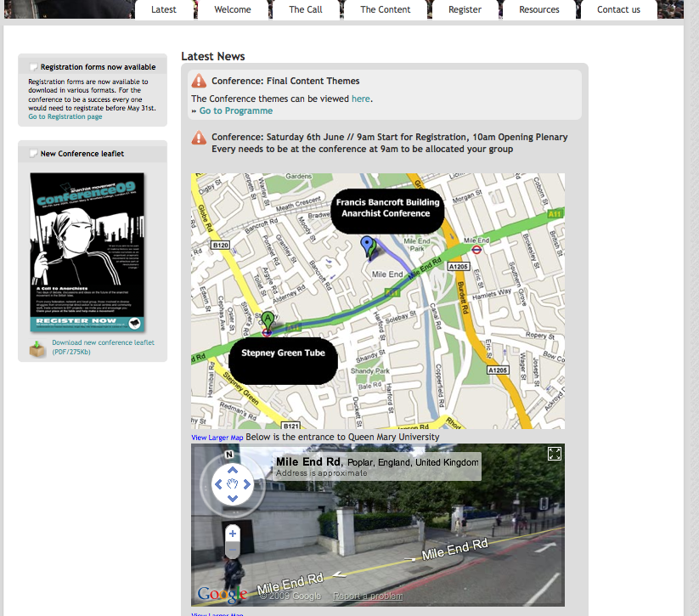Switch to The Call tab
The image size is (699, 616).
[306, 9]
